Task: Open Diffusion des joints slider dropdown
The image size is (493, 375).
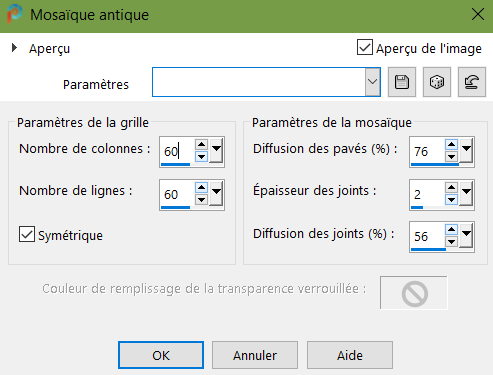Action: 466,236
